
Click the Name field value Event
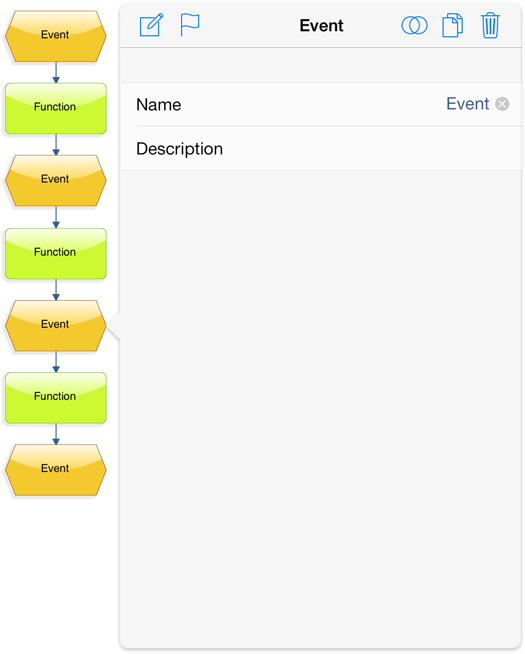[x=467, y=104]
